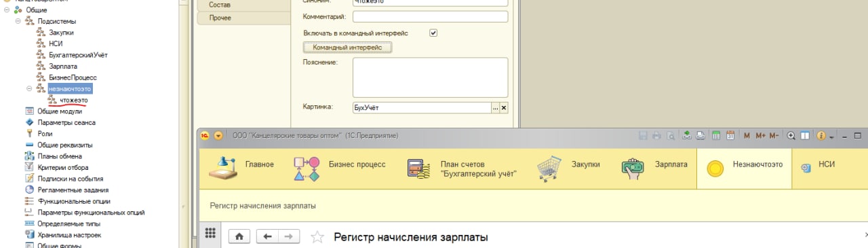Viewport: 868px width, 248px height.
Task: Click the panel layout settings icon
Action: 805,136
